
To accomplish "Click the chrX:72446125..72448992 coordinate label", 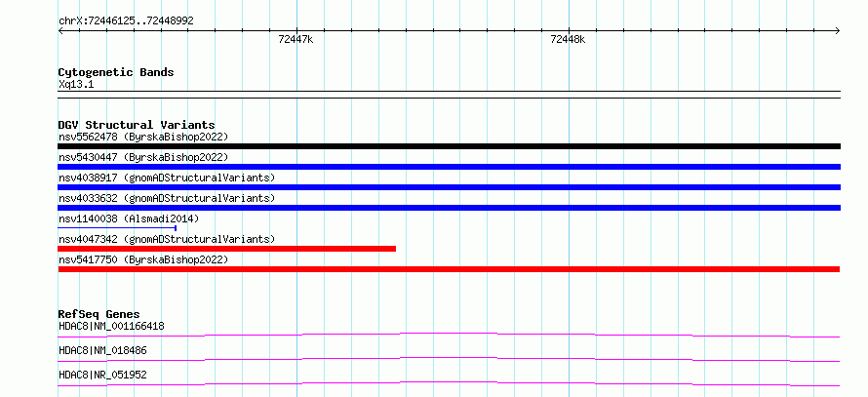I will point(126,21).
